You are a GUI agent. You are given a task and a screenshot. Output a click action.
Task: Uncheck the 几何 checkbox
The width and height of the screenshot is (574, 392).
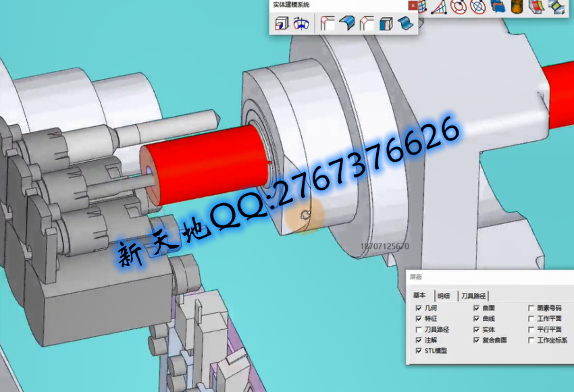tap(419, 308)
